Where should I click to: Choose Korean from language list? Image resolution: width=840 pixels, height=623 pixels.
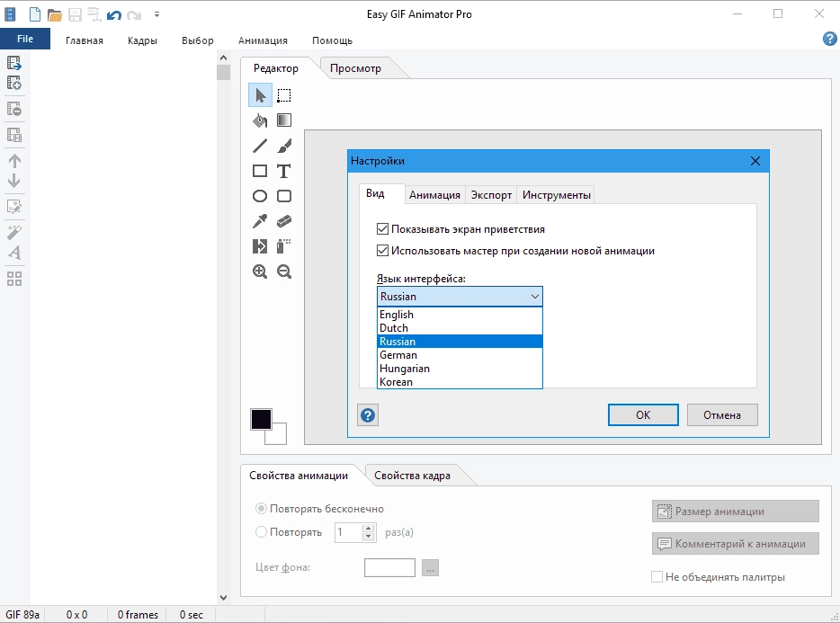460,382
